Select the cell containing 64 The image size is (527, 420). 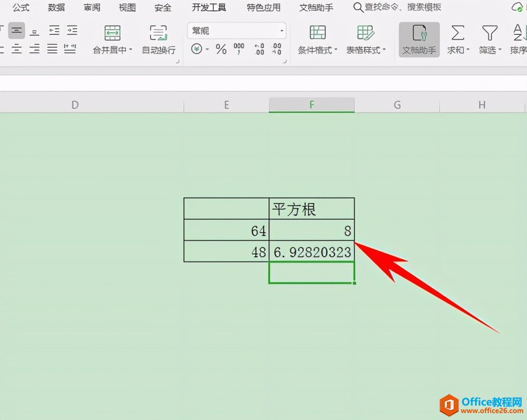coord(227,230)
